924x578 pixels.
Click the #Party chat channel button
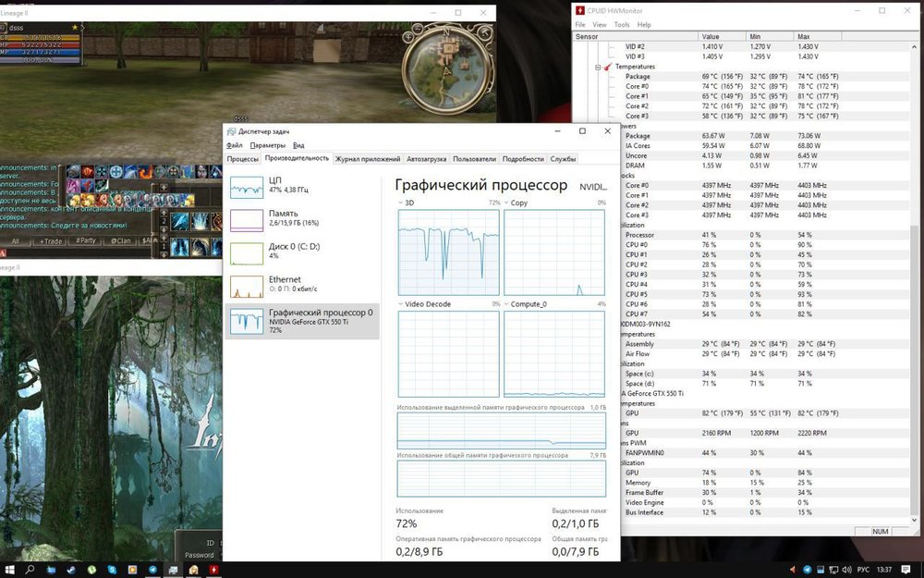[x=86, y=240]
